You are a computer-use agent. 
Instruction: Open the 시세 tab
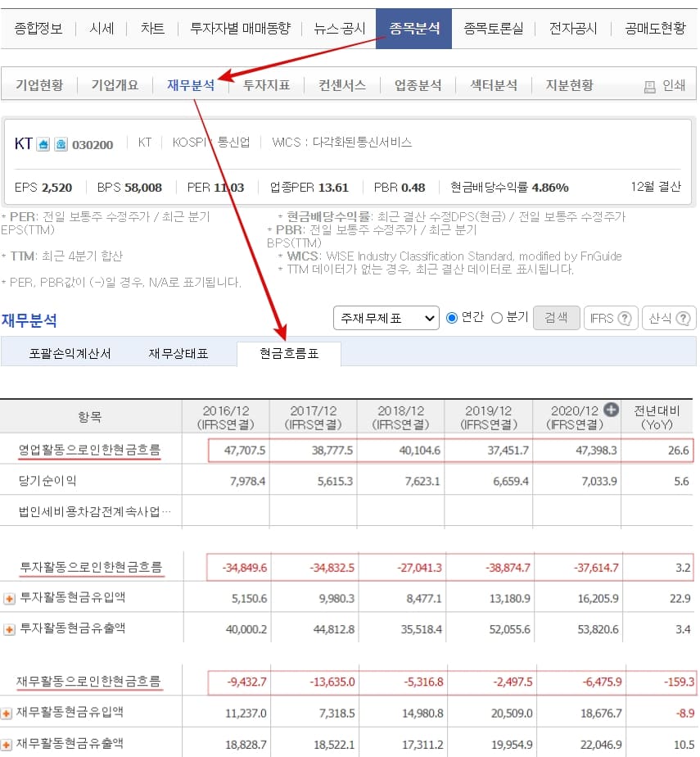click(x=102, y=29)
